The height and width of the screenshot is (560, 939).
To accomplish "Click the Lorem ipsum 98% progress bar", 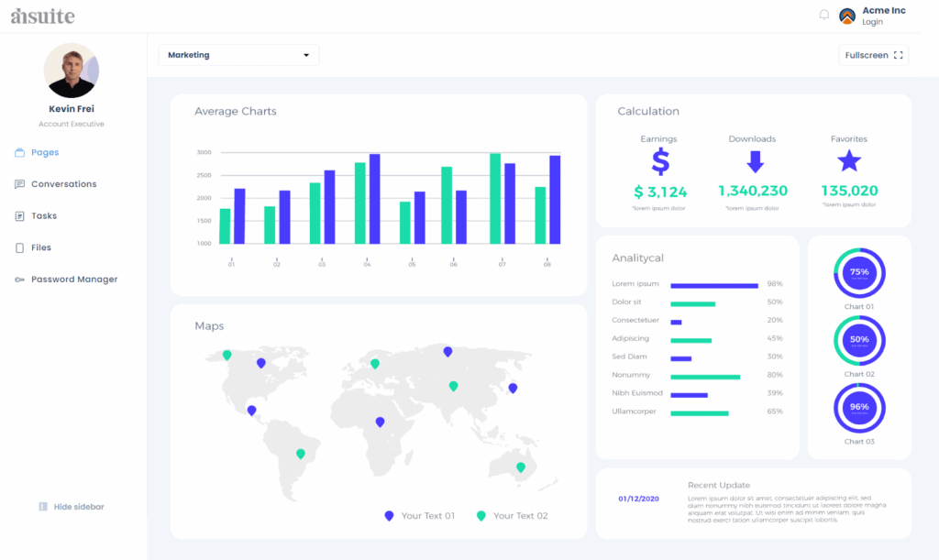I will point(714,285).
